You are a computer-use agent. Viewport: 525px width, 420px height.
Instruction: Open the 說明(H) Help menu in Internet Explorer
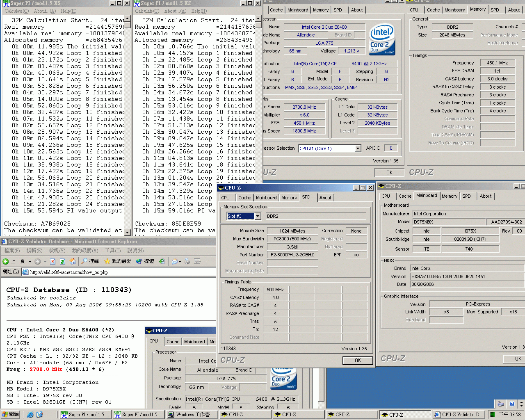(x=135, y=251)
